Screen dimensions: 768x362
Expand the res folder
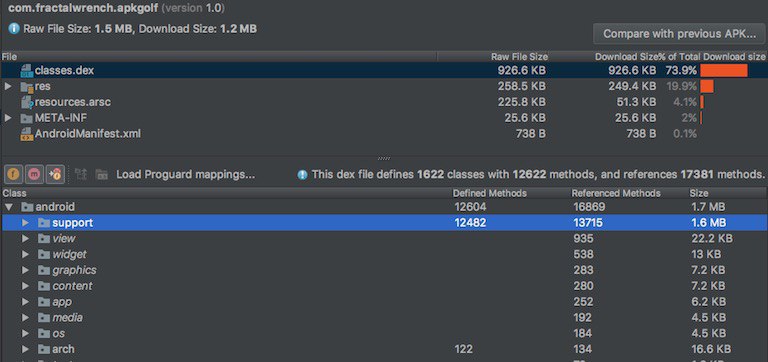[8, 87]
